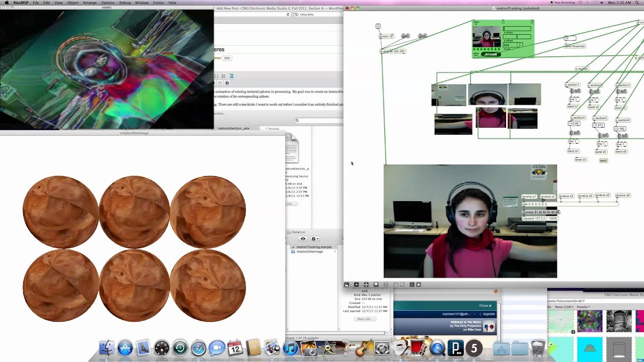
Task: Click the close message box in patcher
Action: [x=422, y=36]
